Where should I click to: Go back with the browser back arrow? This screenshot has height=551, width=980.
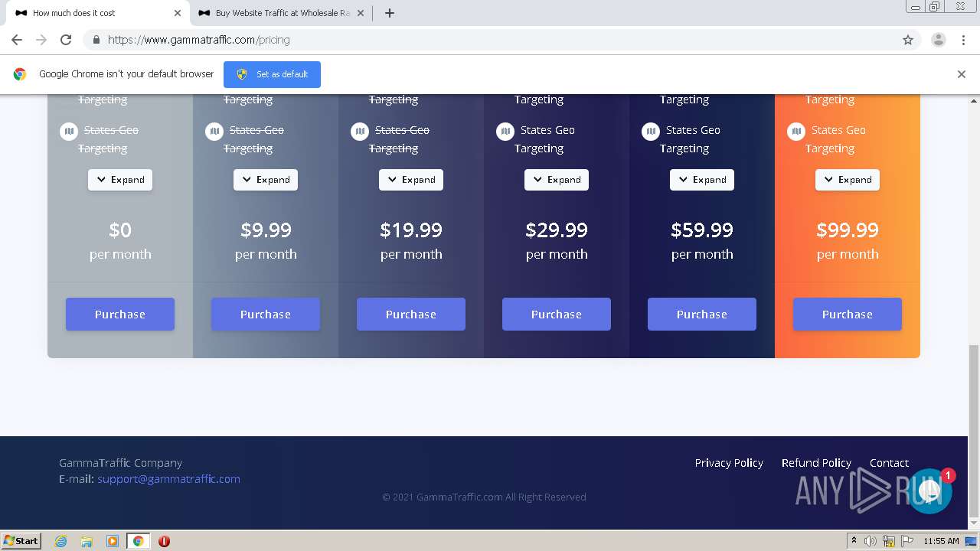coord(17,40)
